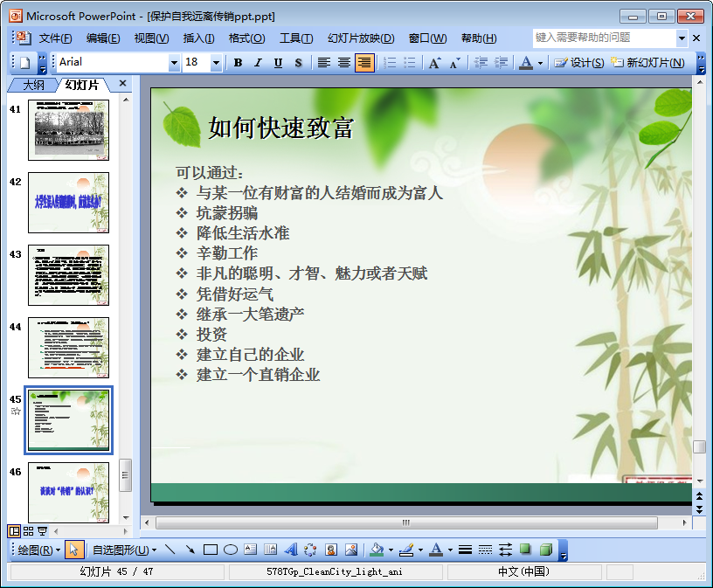Select the Rectangle drawing tool
This screenshot has height=588, width=713.
click(210, 550)
